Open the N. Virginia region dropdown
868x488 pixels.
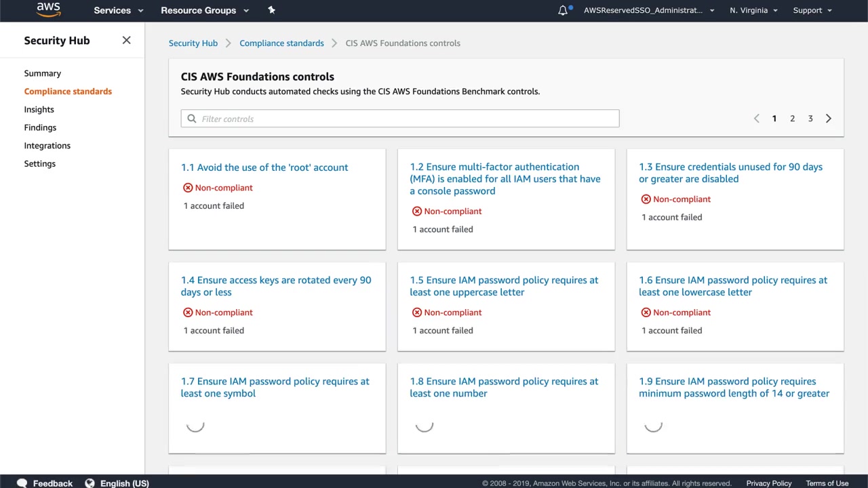coord(753,10)
